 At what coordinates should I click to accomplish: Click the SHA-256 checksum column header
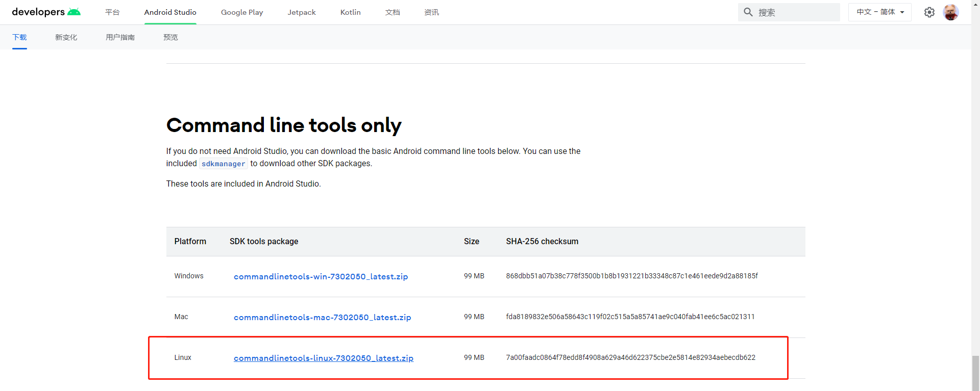[542, 242]
